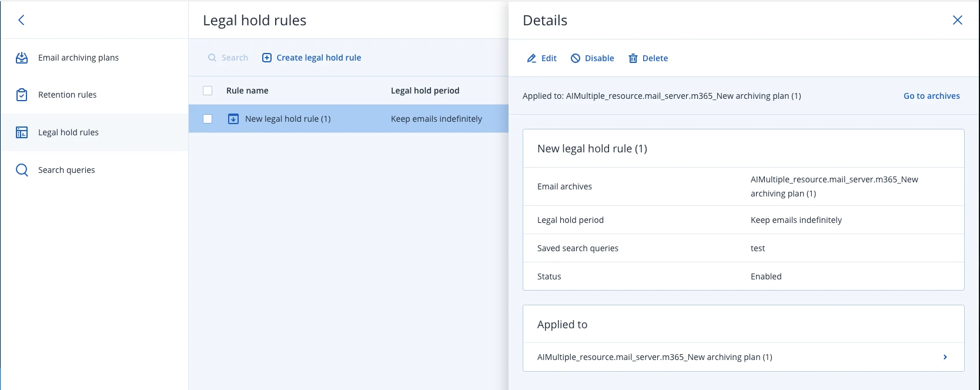Image resolution: width=980 pixels, height=390 pixels.
Task: Sort by Rule name column header
Action: [247, 91]
